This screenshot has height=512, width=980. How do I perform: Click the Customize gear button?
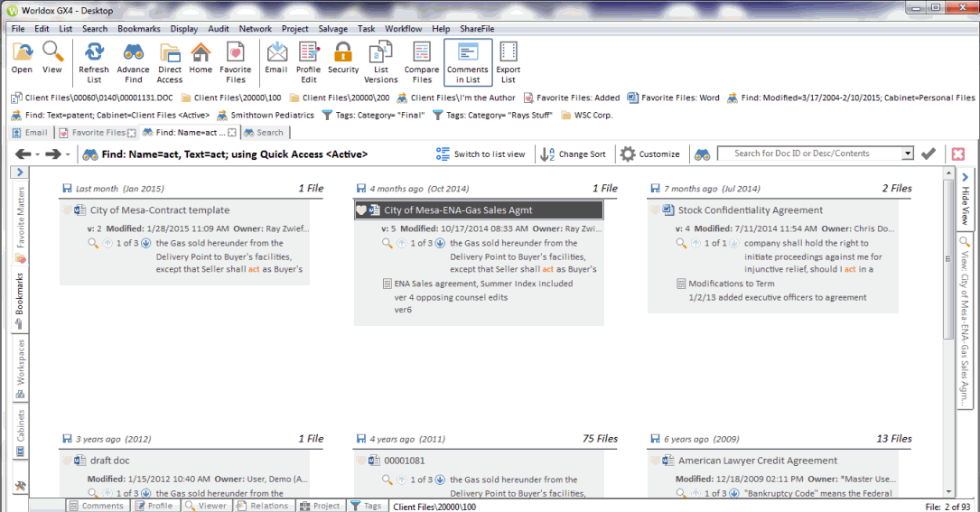click(650, 154)
